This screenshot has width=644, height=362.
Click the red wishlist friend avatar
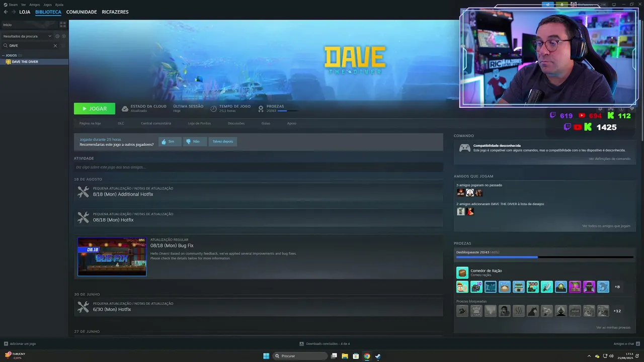pyautogui.click(x=470, y=212)
